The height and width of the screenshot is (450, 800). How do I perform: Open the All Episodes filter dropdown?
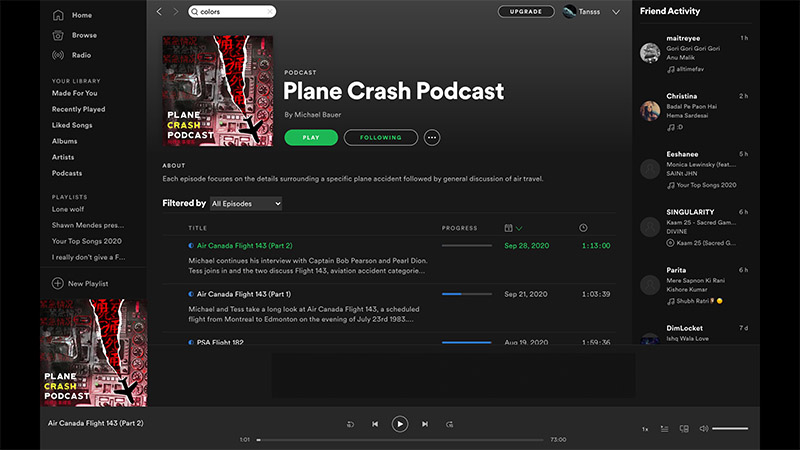[x=246, y=204]
